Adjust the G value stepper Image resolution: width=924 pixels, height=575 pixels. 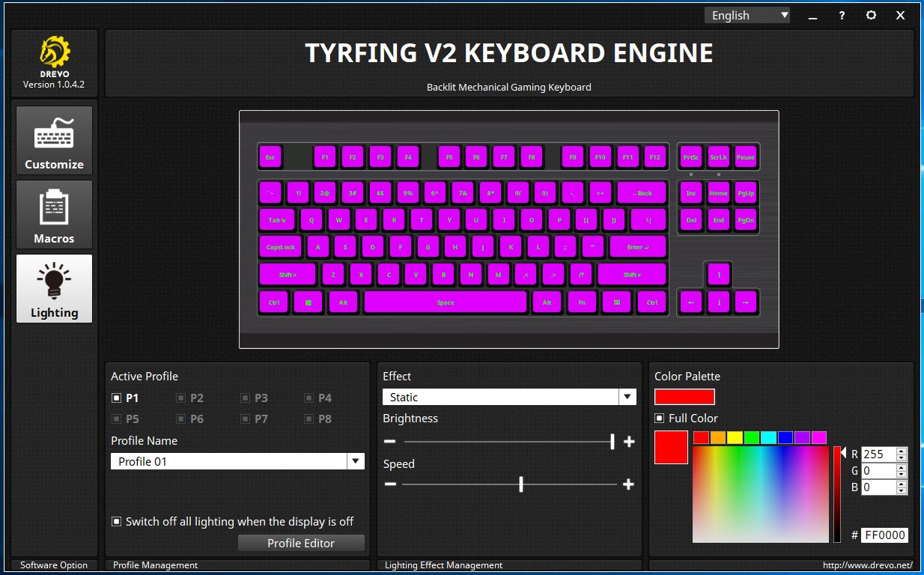pos(902,471)
